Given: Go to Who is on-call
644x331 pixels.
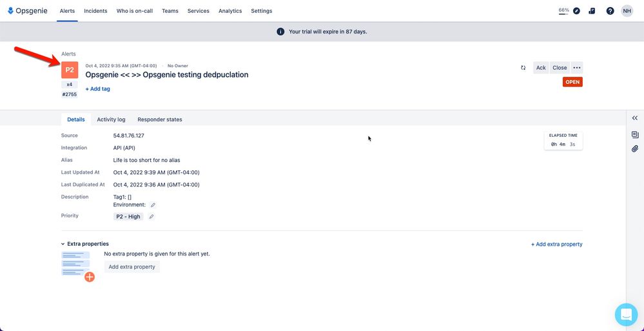Looking at the screenshot, I should 135,11.
